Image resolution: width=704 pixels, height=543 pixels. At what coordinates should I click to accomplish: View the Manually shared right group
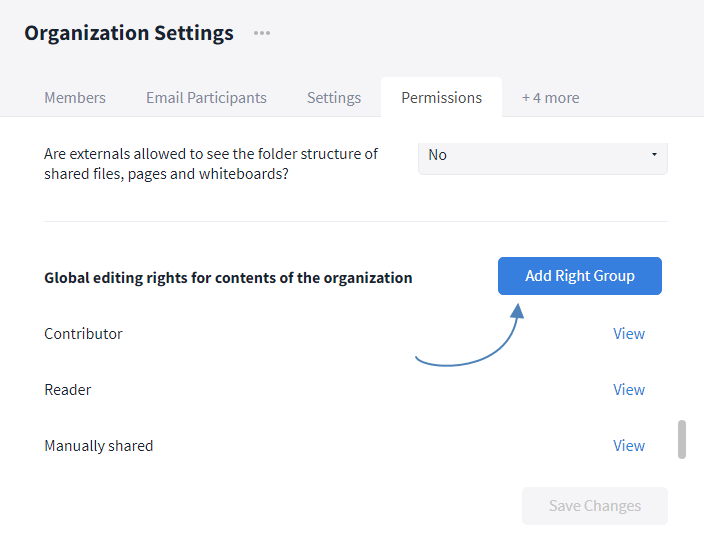tap(628, 446)
